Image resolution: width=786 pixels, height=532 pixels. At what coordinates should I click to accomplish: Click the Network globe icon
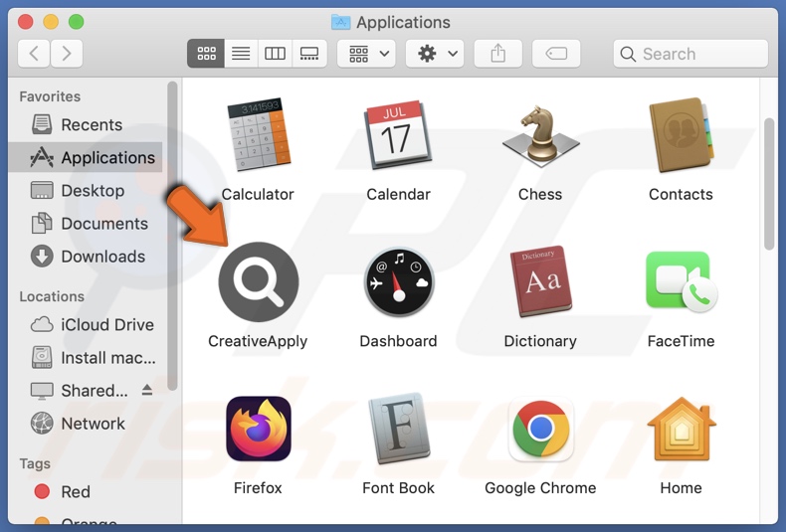click(x=42, y=424)
